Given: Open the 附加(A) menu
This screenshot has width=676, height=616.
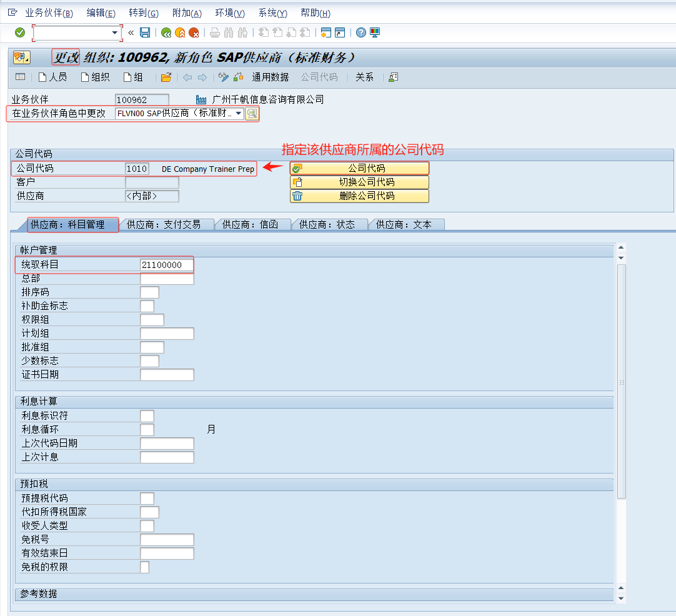Looking at the screenshot, I should click(x=187, y=13).
